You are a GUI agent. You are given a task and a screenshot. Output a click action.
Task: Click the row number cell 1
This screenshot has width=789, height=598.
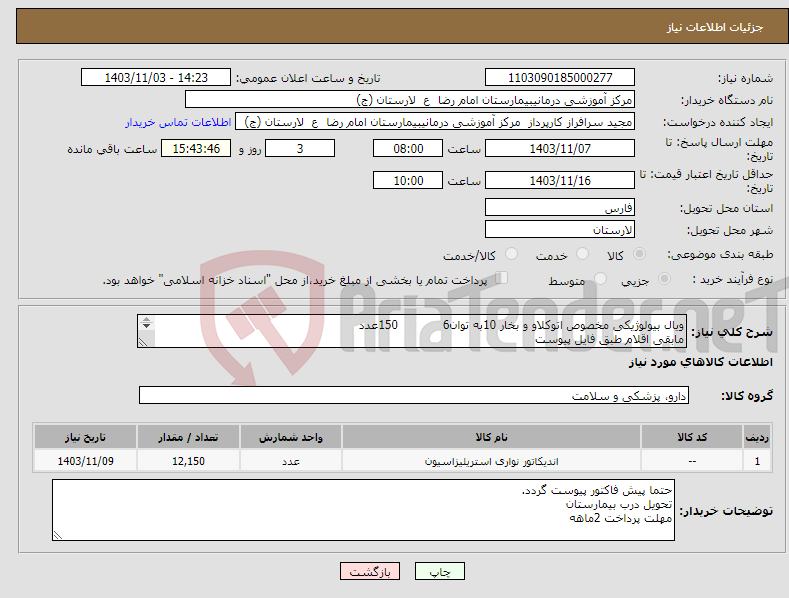click(757, 461)
